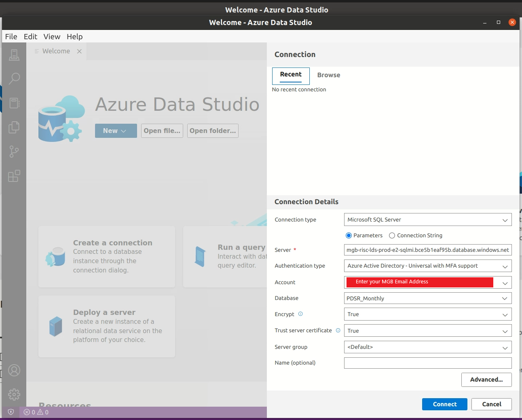Expand the New dropdown button
The height and width of the screenshot is (420, 522).
116,131
